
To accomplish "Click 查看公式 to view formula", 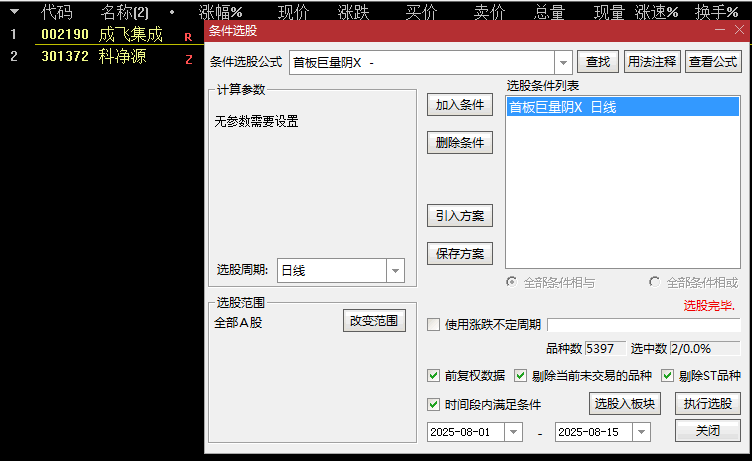I will tap(713, 62).
